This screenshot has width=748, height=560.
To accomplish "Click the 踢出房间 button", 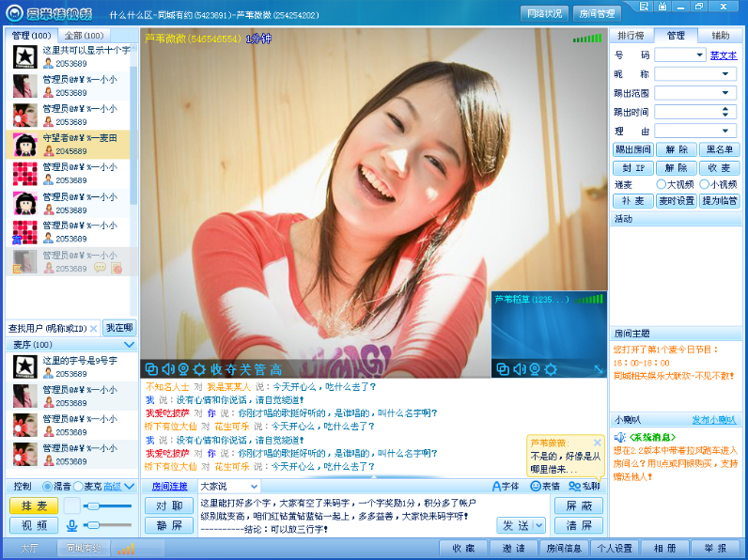I will (x=633, y=149).
